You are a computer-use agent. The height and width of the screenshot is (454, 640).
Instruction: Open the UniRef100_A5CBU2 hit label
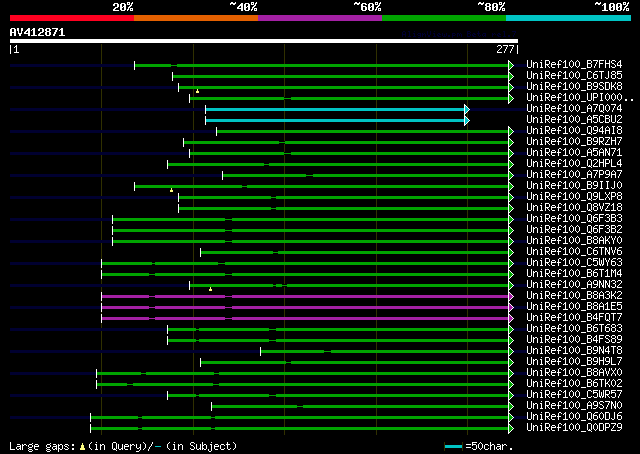point(574,120)
